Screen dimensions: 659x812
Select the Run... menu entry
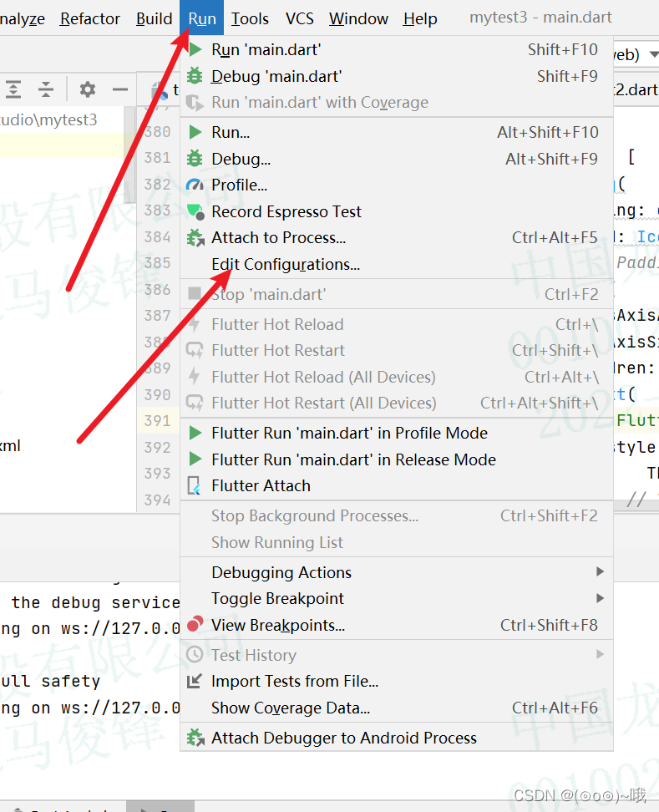click(397, 133)
